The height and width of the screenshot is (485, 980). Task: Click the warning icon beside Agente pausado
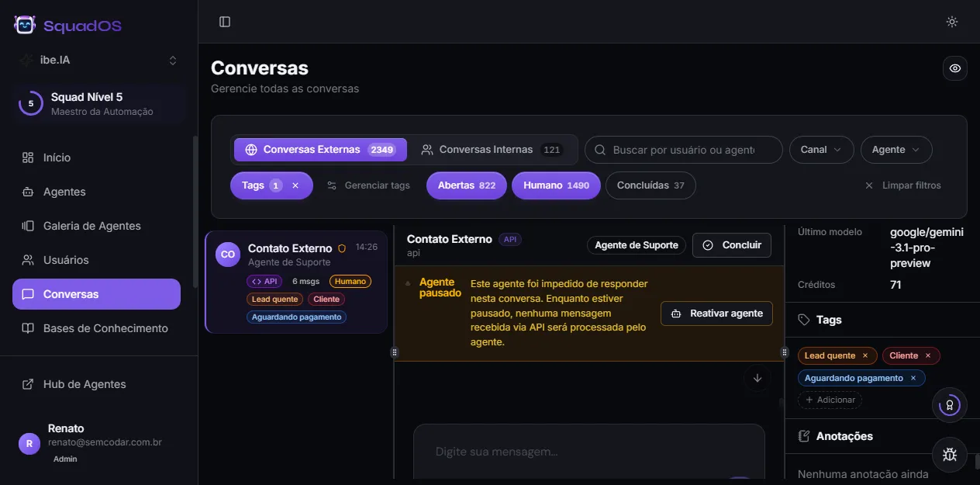coord(409,283)
